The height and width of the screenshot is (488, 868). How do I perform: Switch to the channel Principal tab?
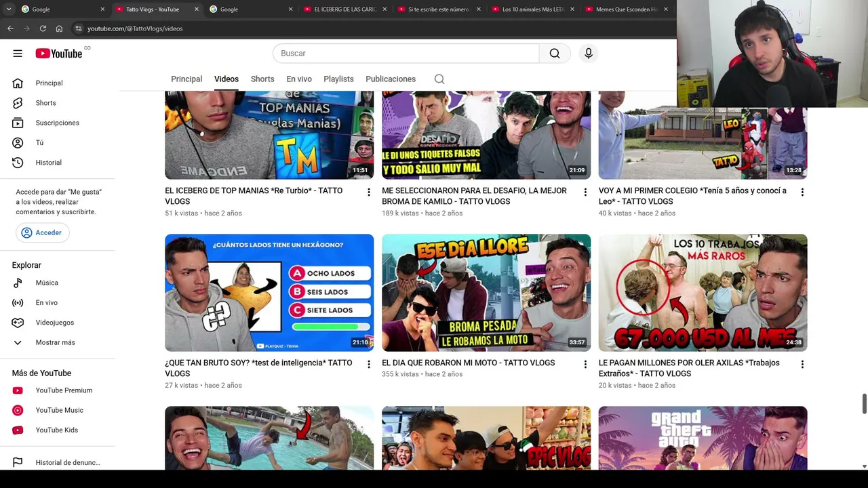186,79
